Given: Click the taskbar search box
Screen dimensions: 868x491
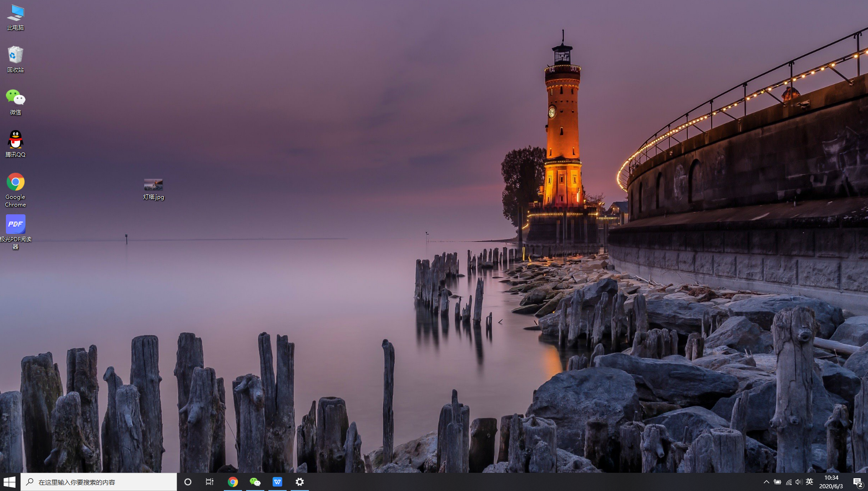Looking at the screenshot, I should click(99, 482).
